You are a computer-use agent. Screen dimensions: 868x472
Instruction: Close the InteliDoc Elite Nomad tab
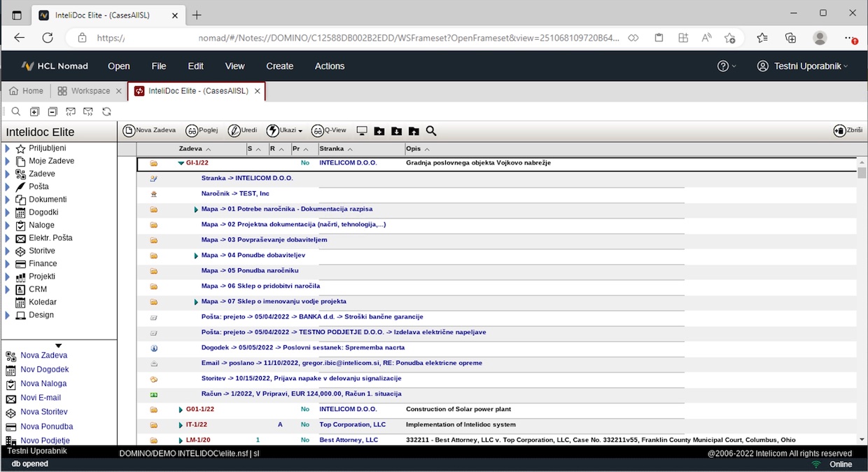point(258,91)
